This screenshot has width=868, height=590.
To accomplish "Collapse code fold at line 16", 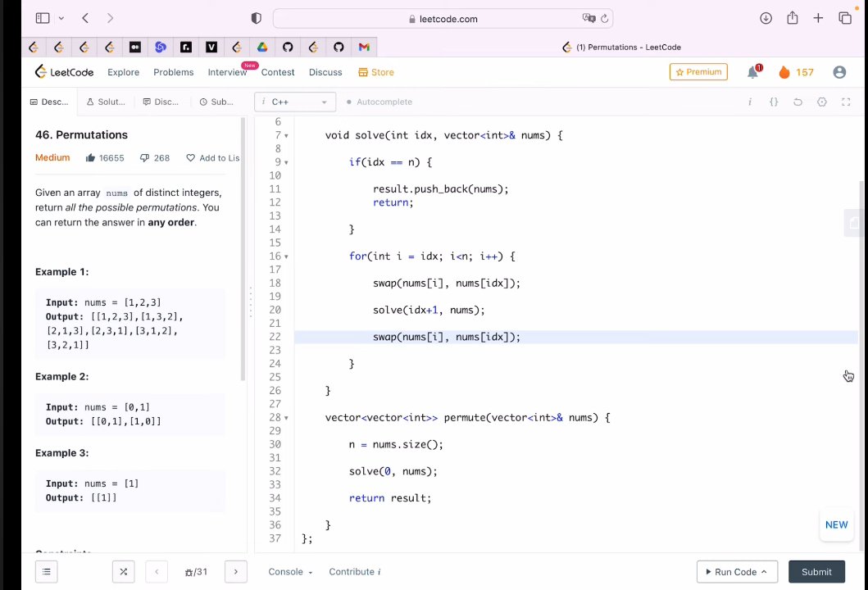I will pyautogui.click(x=286, y=256).
